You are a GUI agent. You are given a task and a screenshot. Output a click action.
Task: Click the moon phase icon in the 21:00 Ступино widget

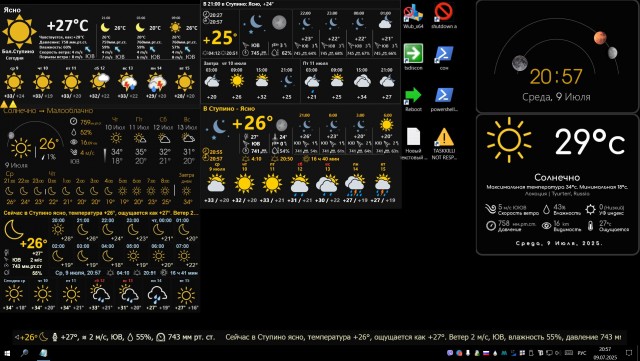click(279, 22)
